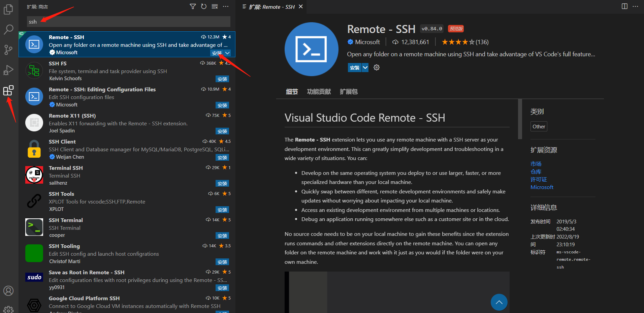The image size is (644, 313).
Task: Open the extensions panel more actions menu
Action: [226, 7]
